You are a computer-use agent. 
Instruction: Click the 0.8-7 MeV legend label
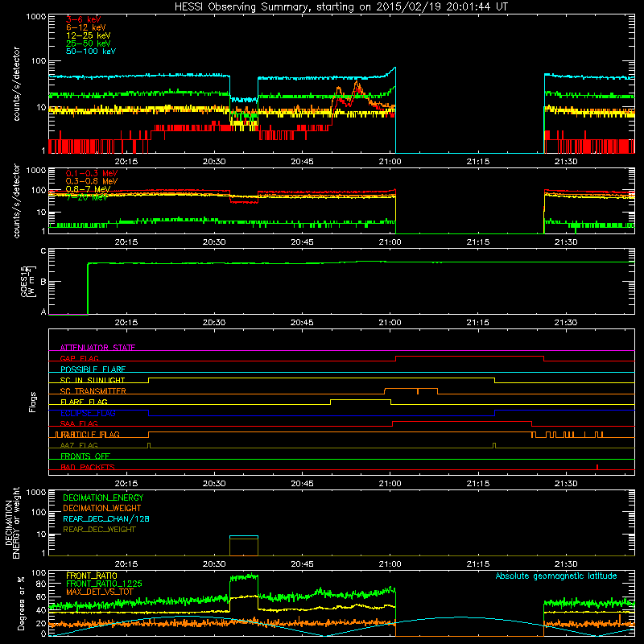click(88, 189)
